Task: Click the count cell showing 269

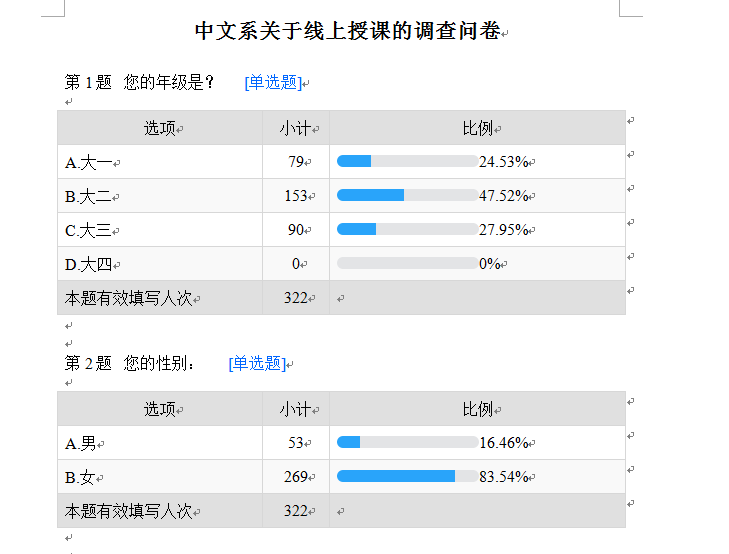Action: (296, 477)
